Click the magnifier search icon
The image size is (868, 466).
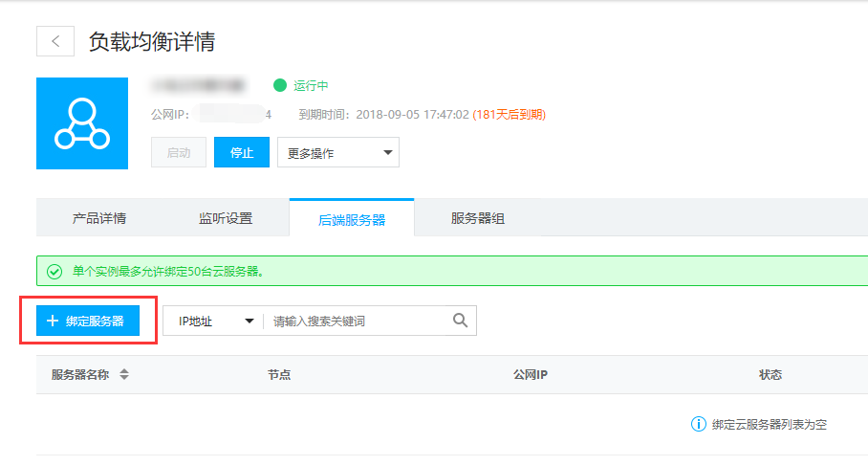pyautogui.click(x=460, y=321)
